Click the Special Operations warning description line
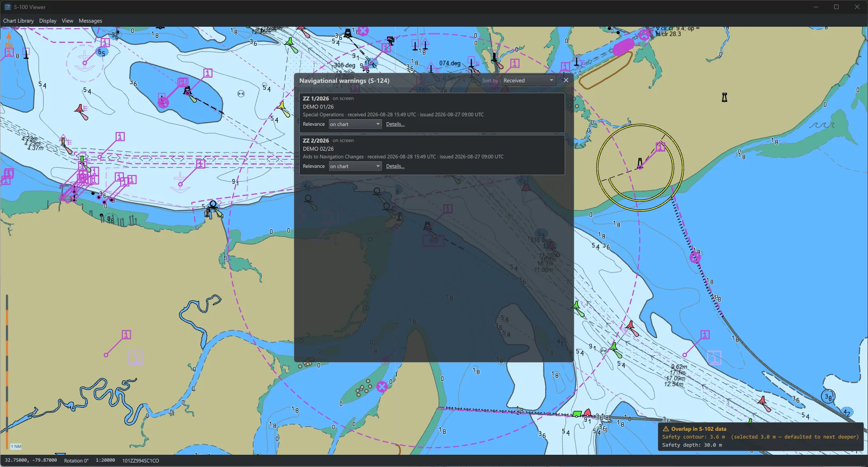The height and width of the screenshot is (467, 868). (393, 114)
